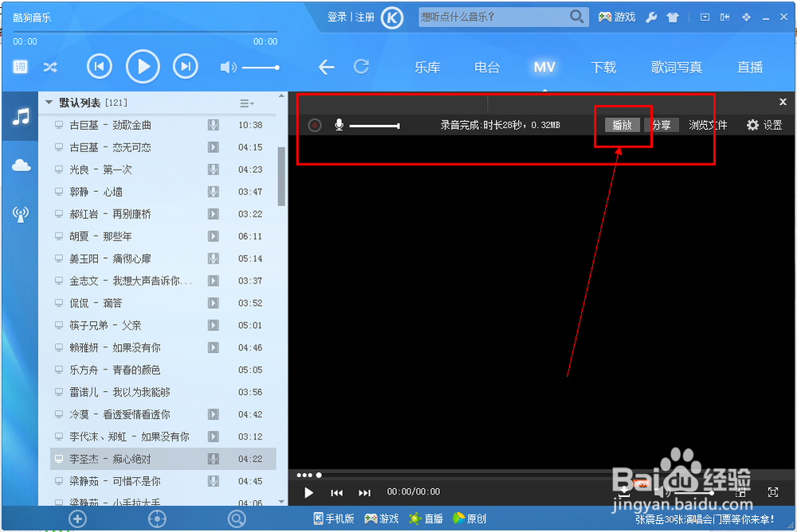Click the 浏览文件 browse file button
Screen dimensions: 797x532
click(x=708, y=125)
